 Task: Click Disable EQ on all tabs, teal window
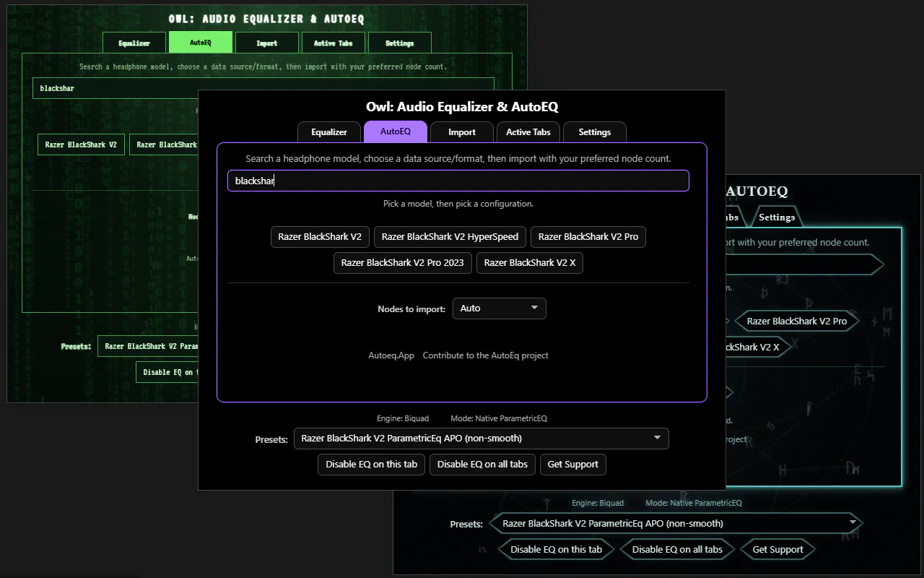point(677,549)
